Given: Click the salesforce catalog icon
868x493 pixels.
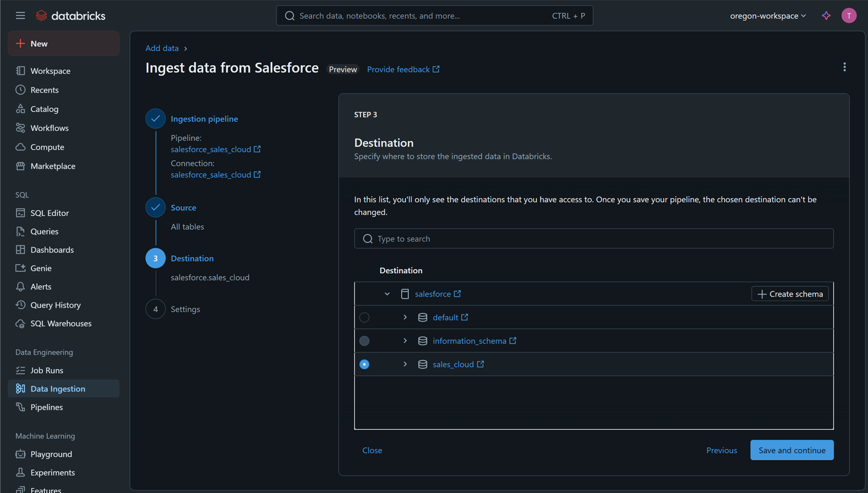Looking at the screenshot, I should coord(405,294).
